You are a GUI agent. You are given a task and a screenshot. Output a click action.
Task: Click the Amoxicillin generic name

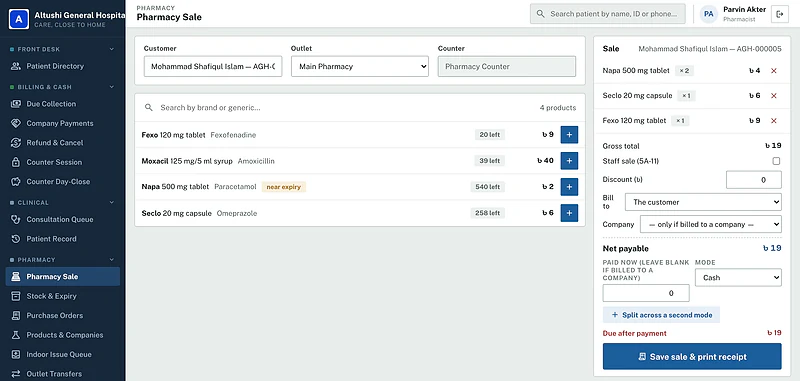[x=256, y=161]
